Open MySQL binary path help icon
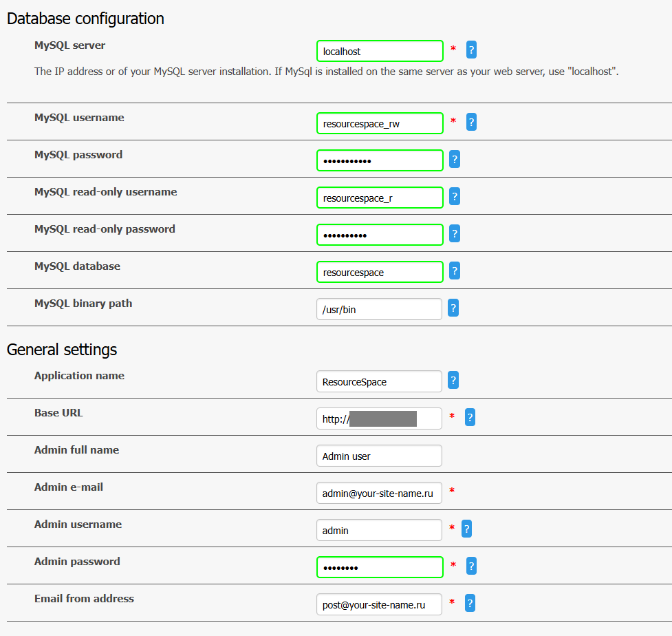 click(x=453, y=308)
